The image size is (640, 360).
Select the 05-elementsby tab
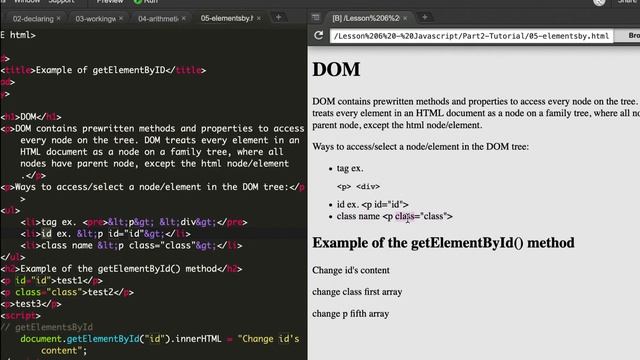click(x=227, y=18)
